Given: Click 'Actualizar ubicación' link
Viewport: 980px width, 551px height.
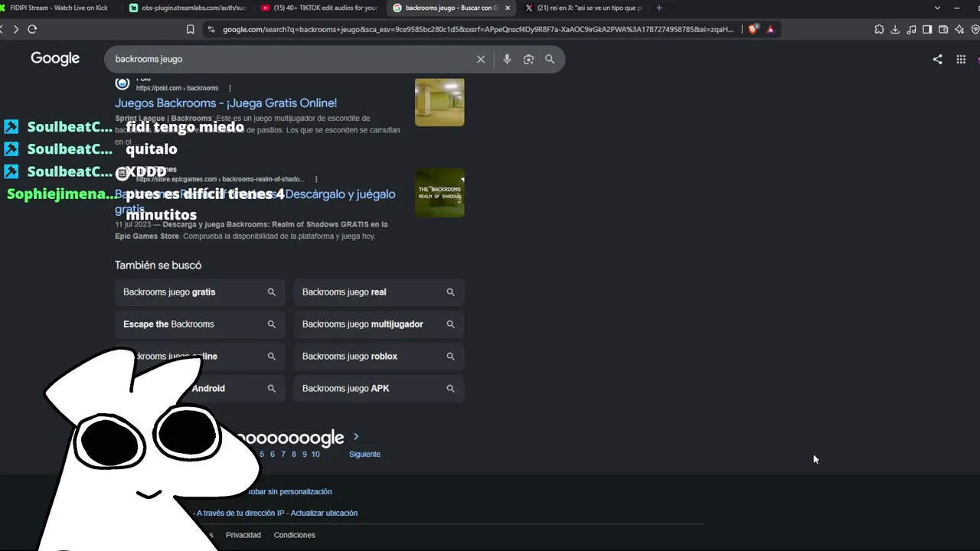Looking at the screenshot, I should (x=324, y=513).
